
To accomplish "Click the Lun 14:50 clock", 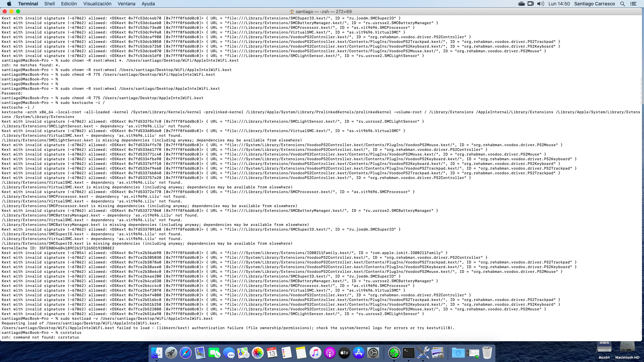I will coord(559,4).
